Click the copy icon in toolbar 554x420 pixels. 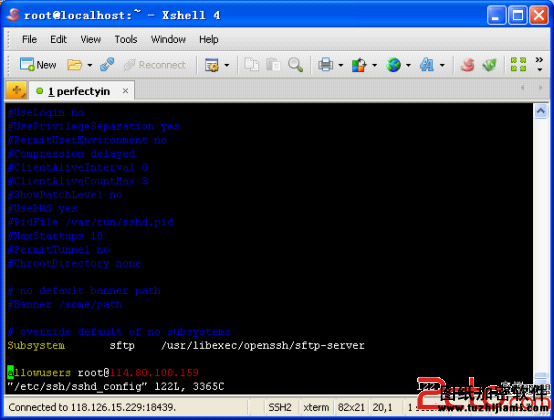pyautogui.click(x=252, y=65)
